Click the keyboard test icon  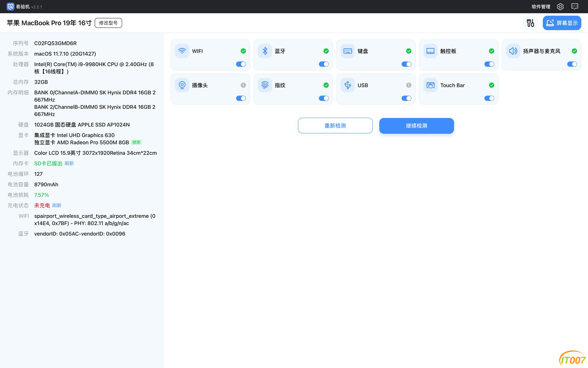(347, 51)
